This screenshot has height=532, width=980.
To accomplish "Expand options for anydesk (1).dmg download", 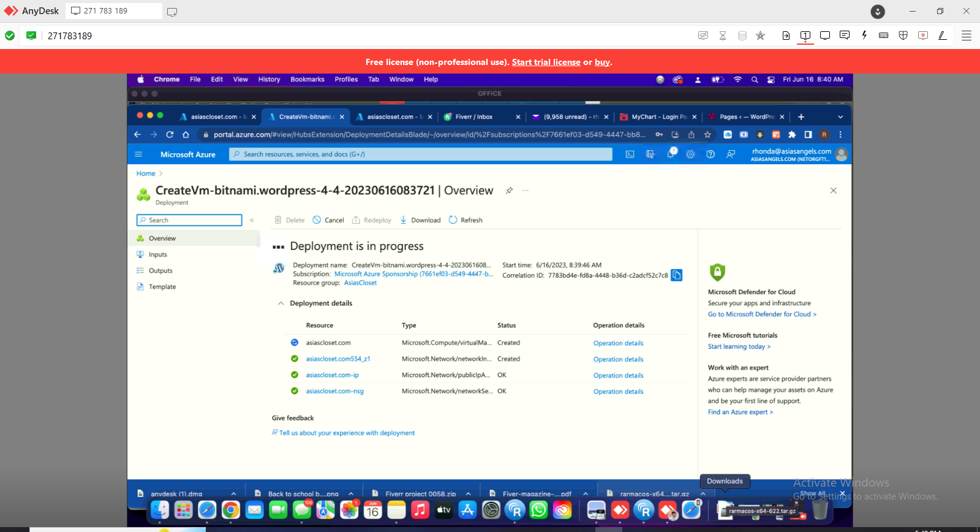I will (x=234, y=493).
